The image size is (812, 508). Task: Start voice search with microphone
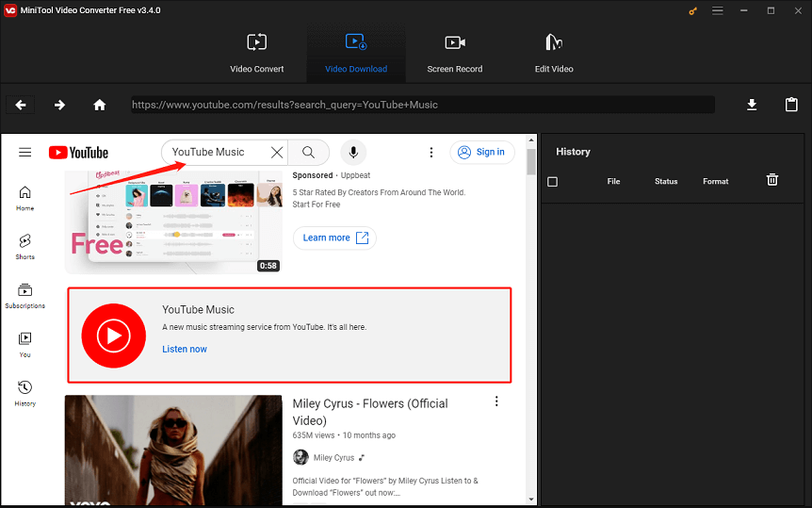click(353, 153)
